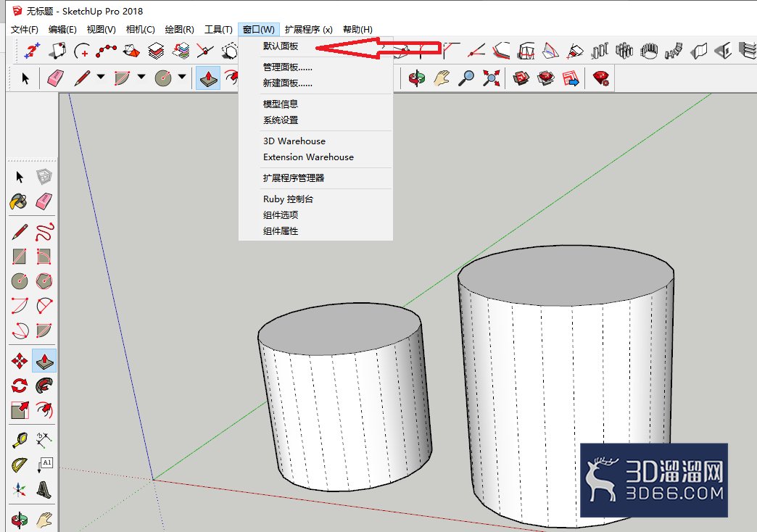Click the Pan hand tool in top toolbar
The image size is (757, 532).
pos(442,78)
